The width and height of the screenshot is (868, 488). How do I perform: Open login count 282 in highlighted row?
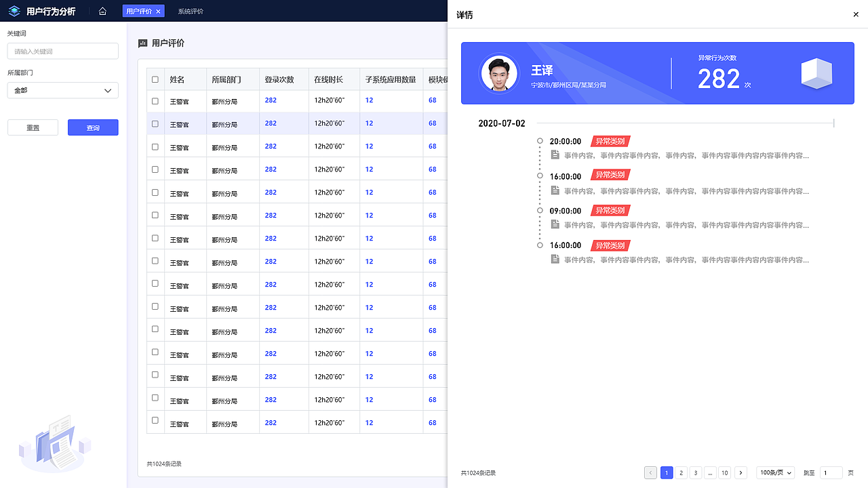pyautogui.click(x=271, y=123)
